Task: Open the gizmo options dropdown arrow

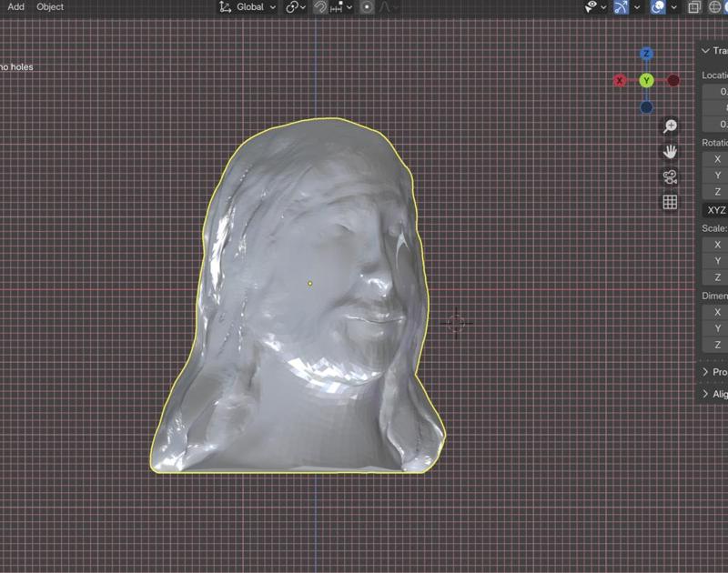Action: click(637, 7)
